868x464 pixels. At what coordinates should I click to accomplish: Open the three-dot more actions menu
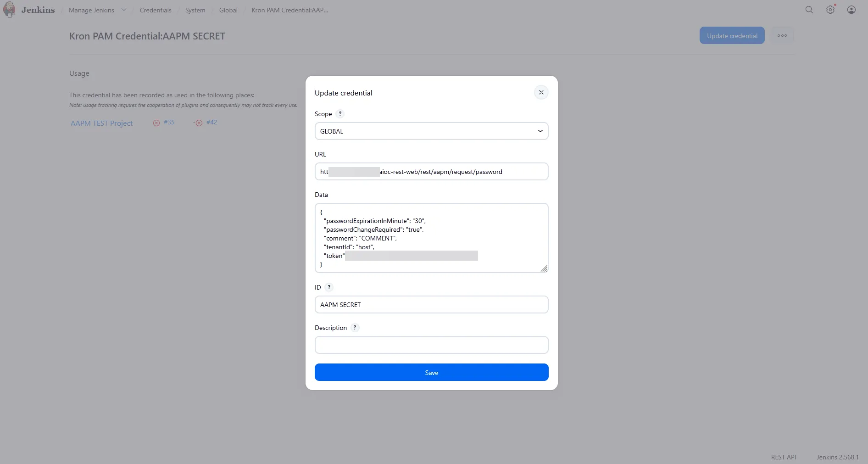click(782, 36)
